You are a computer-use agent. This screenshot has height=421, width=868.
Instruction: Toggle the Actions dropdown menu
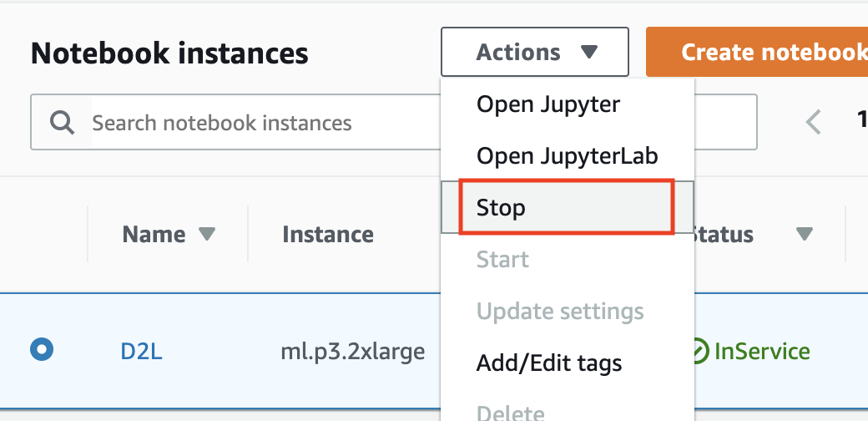click(x=535, y=52)
